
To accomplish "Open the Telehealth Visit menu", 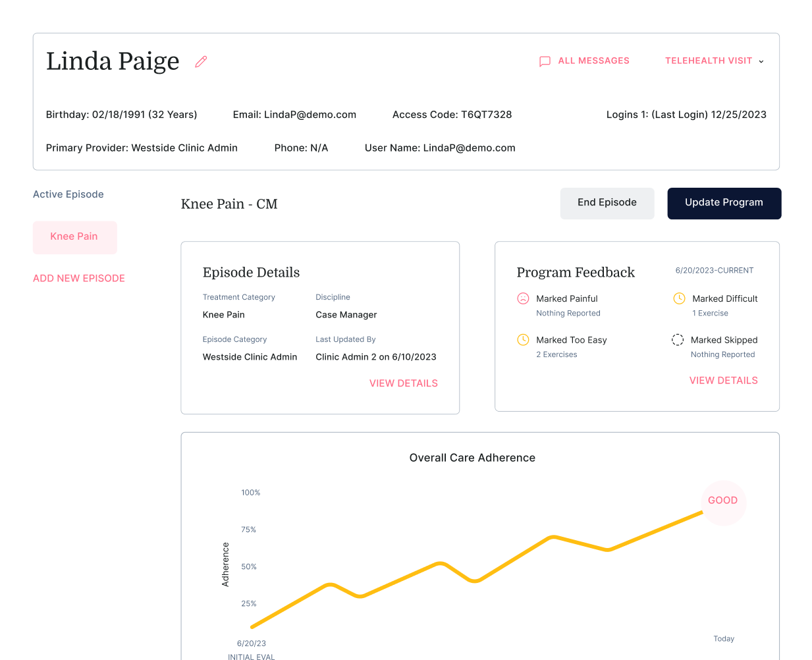I will 708,61.
